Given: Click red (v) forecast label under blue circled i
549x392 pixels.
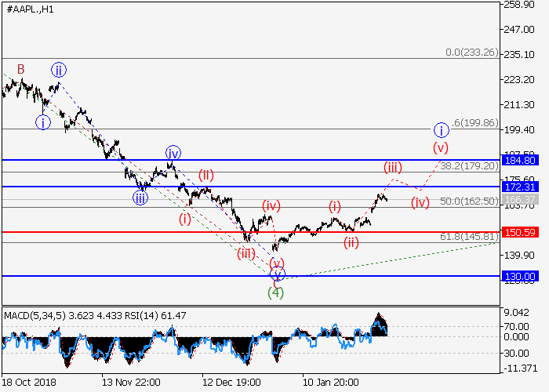Looking at the screenshot, I should point(441,147).
